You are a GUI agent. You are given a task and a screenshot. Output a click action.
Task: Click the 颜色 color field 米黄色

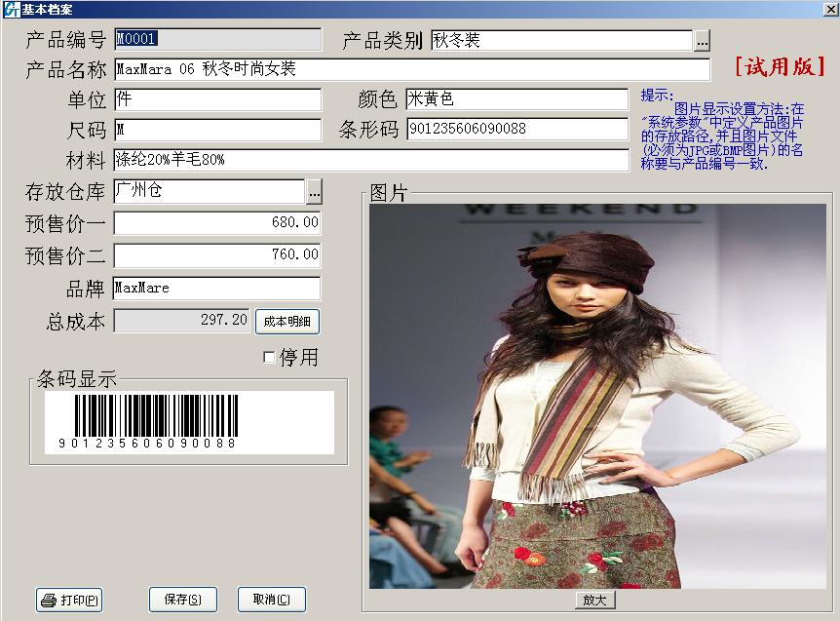(517, 99)
